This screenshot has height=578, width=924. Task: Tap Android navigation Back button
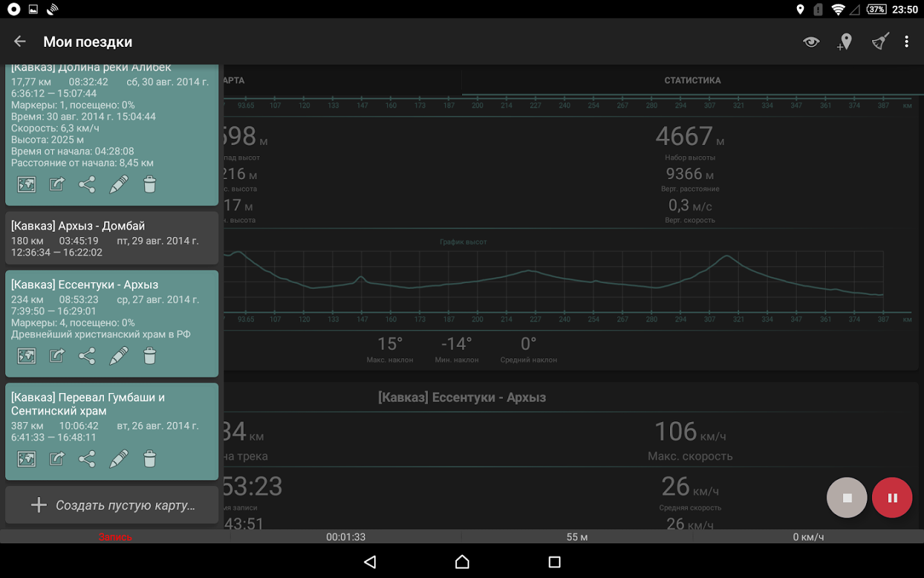(x=370, y=562)
